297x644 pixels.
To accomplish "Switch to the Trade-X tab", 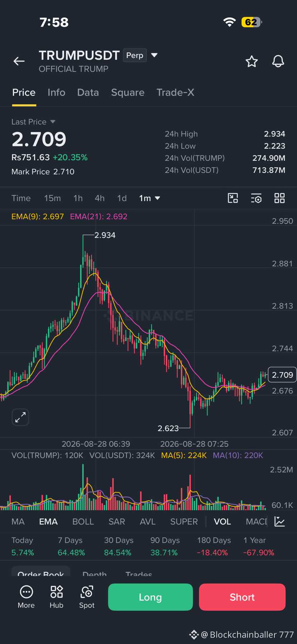I will 175,93.
